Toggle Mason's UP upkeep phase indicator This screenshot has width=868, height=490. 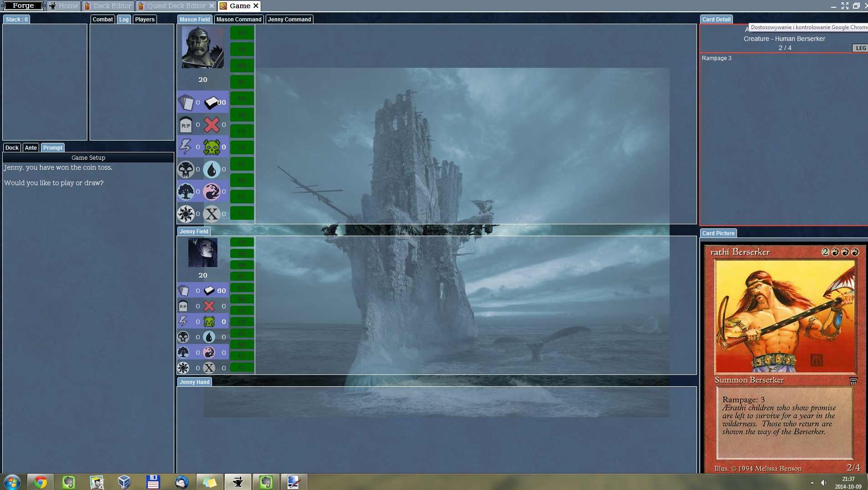[242, 33]
